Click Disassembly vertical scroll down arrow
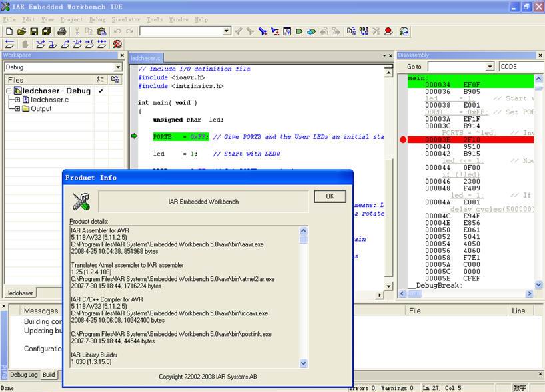The image size is (545, 392). tap(538, 285)
